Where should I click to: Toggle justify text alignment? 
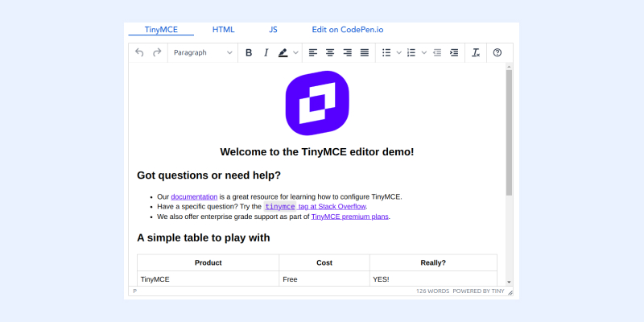point(365,52)
